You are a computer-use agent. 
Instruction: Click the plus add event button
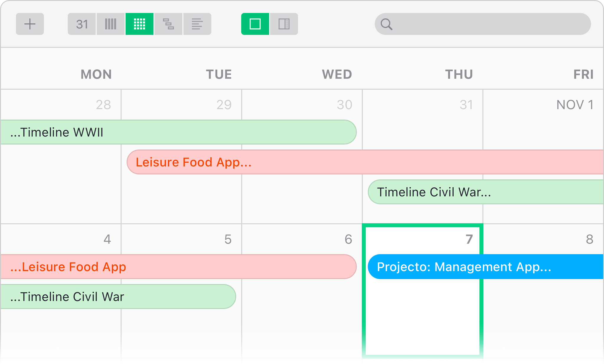point(30,24)
